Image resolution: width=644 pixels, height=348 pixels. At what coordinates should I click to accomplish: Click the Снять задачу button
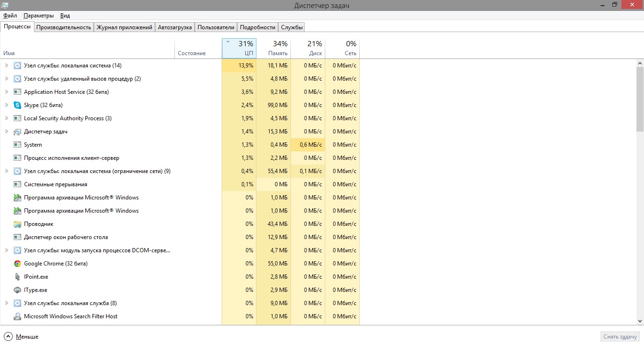pos(620,337)
